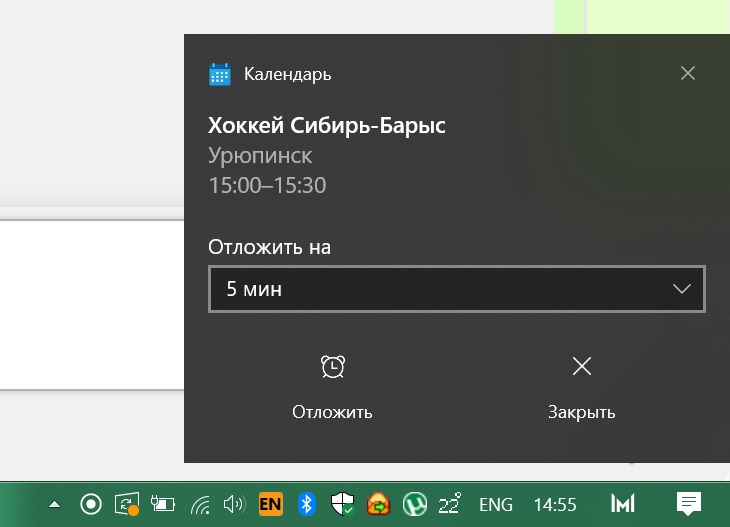Click the temperature 22° tray indicator
This screenshot has height=527, width=730.
[450, 504]
